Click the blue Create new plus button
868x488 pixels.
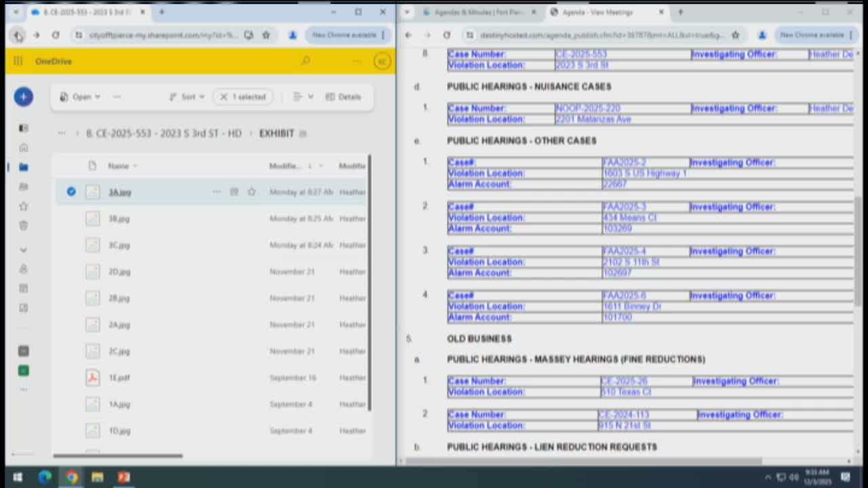23,97
